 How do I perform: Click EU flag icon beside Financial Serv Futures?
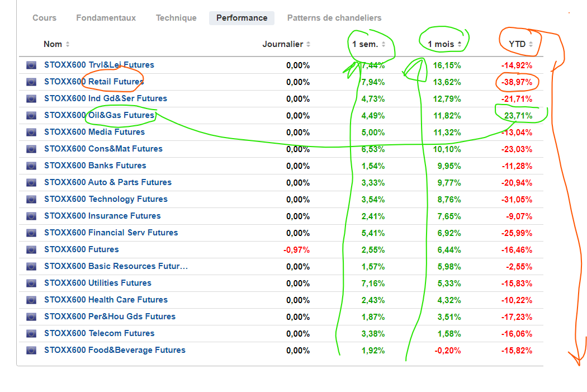[31, 233]
